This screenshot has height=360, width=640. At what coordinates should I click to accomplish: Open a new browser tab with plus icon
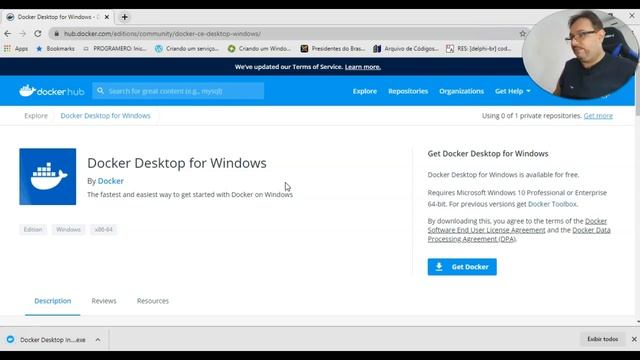124,17
